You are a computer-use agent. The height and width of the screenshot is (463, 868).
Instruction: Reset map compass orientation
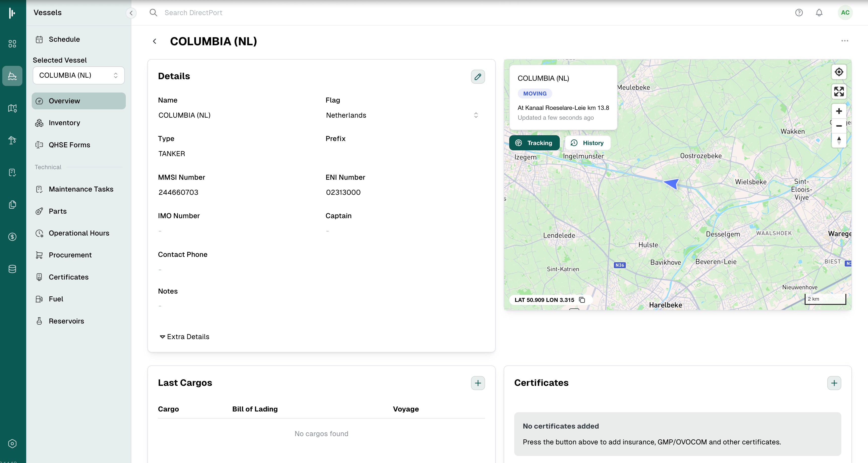(839, 140)
